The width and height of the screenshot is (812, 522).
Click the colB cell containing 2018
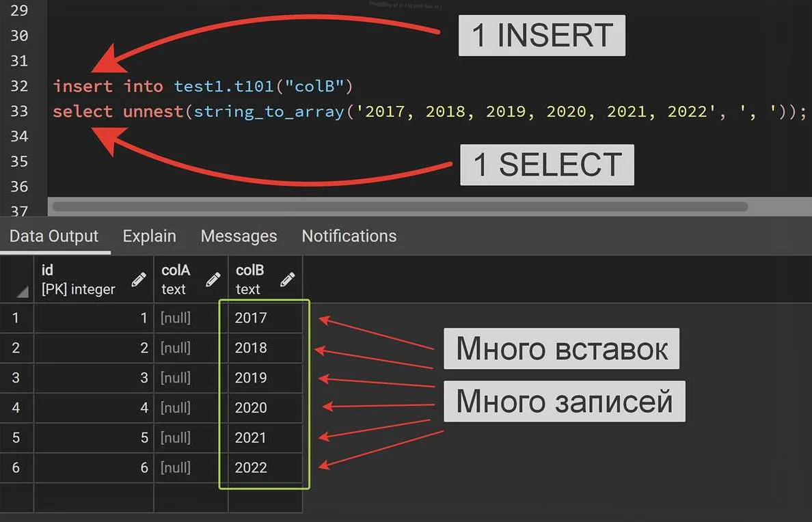tap(265, 348)
